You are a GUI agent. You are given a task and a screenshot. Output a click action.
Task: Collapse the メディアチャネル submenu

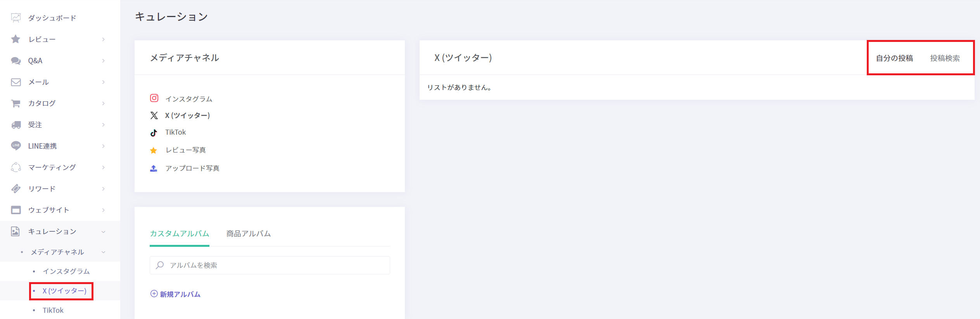click(x=103, y=252)
